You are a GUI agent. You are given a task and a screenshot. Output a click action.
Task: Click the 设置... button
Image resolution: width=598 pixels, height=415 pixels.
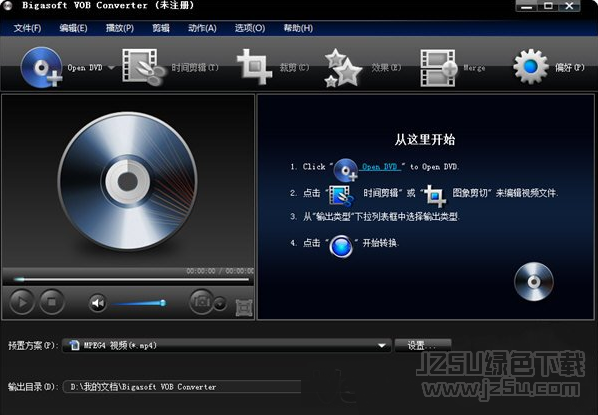(x=423, y=346)
